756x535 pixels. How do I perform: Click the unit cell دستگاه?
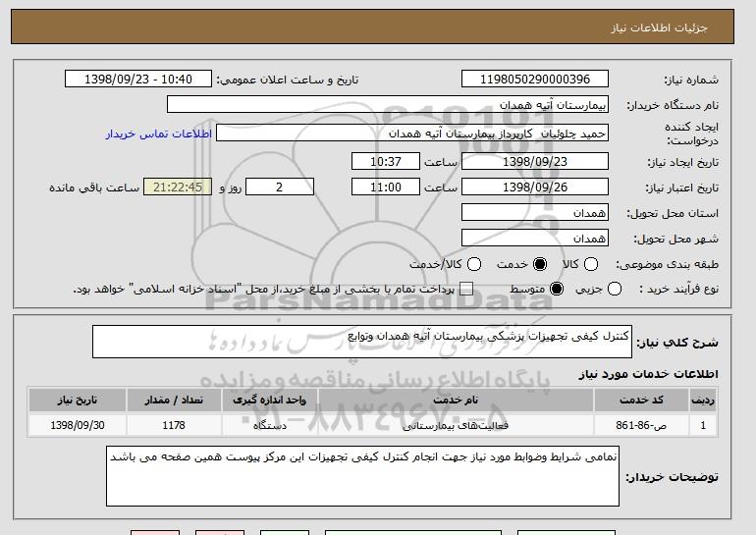click(270, 425)
